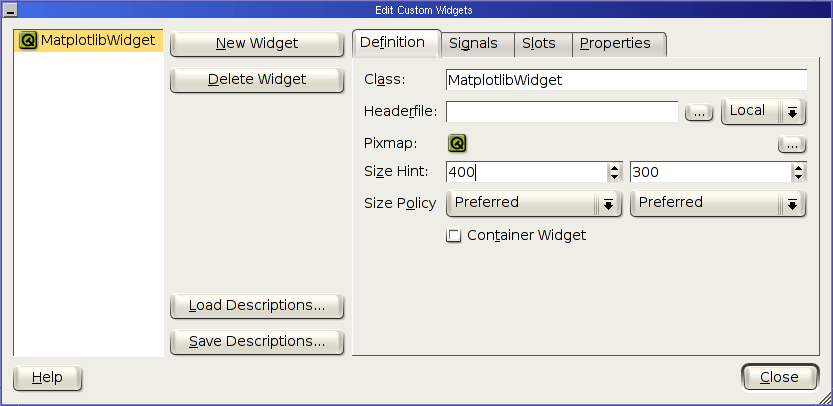Switch to the Signals tab
This screenshot has width=833, height=406.
pyautogui.click(x=473, y=44)
